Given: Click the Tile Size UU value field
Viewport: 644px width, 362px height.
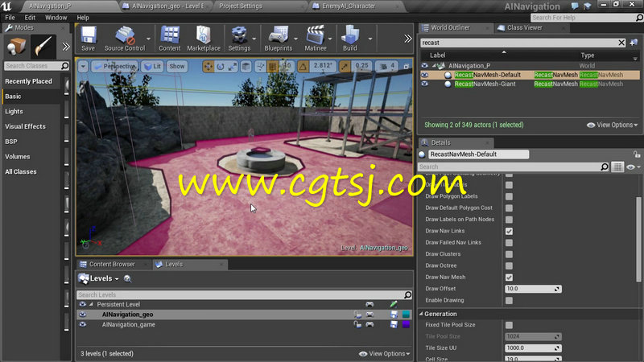Looking at the screenshot, I should pyautogui.click(x=533, y=348).
